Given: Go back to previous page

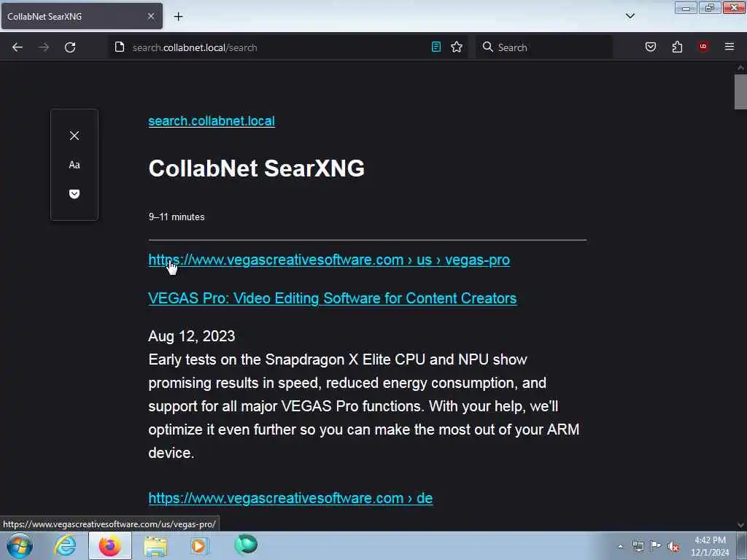Looking at the screenshot, I should click(x=18, y=47).
